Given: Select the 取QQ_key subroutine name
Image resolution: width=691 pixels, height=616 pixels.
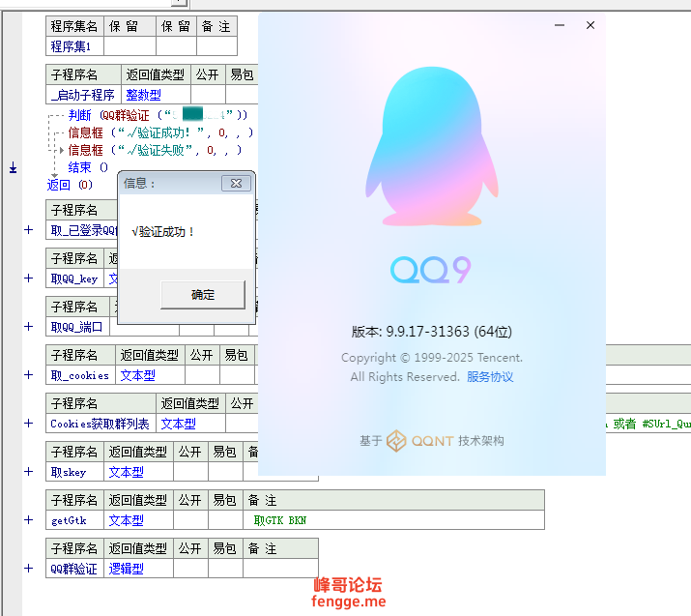Looking at the screenshot, I should pyautogui.click(x=74, y=279).
